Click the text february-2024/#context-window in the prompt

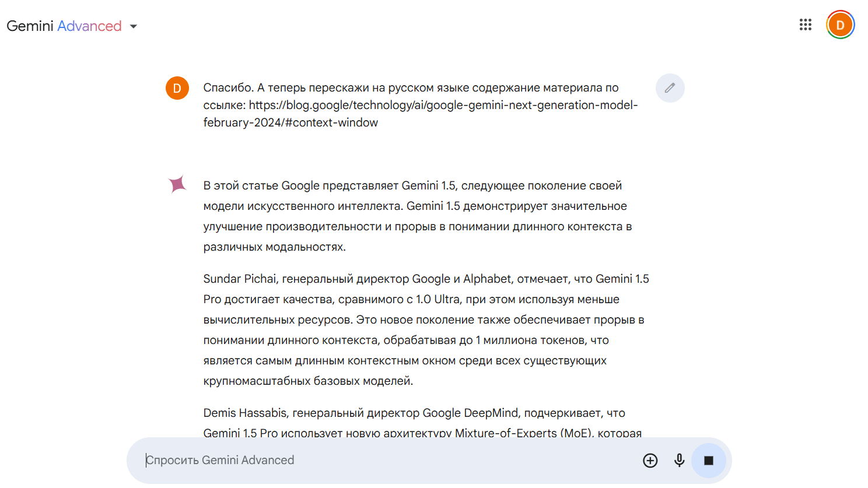tap(290, 123)
